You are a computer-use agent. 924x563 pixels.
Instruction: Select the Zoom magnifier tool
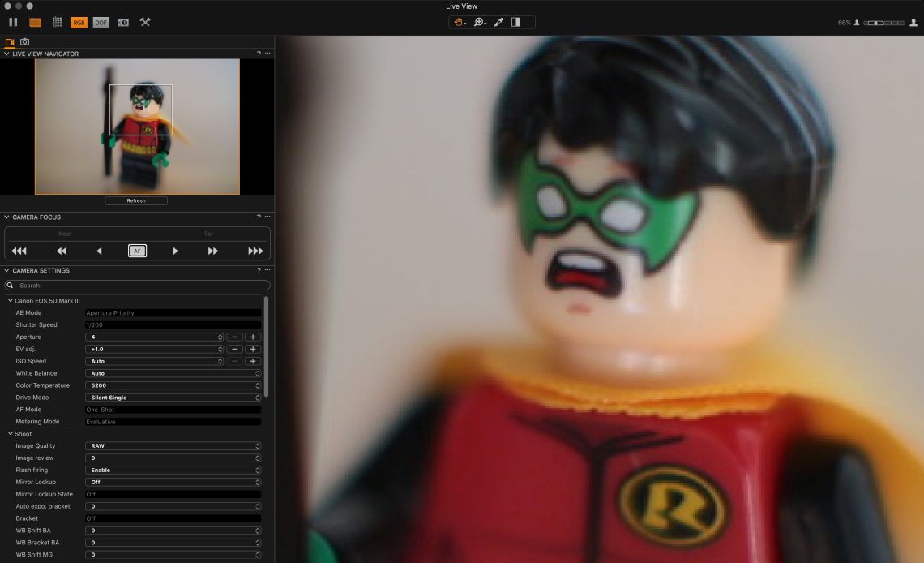(480, 22)
